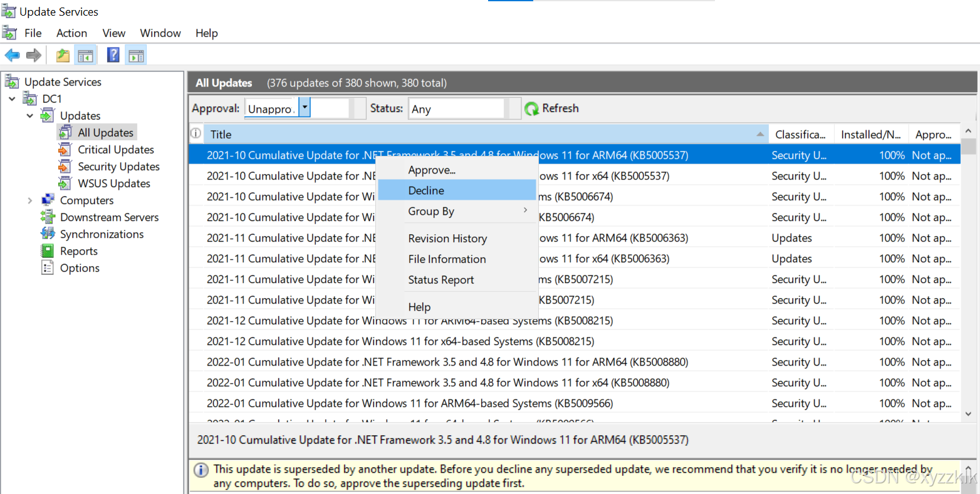Select 2022-01 .NET Framework ARM64 KB5008880 row

[575, 362]
